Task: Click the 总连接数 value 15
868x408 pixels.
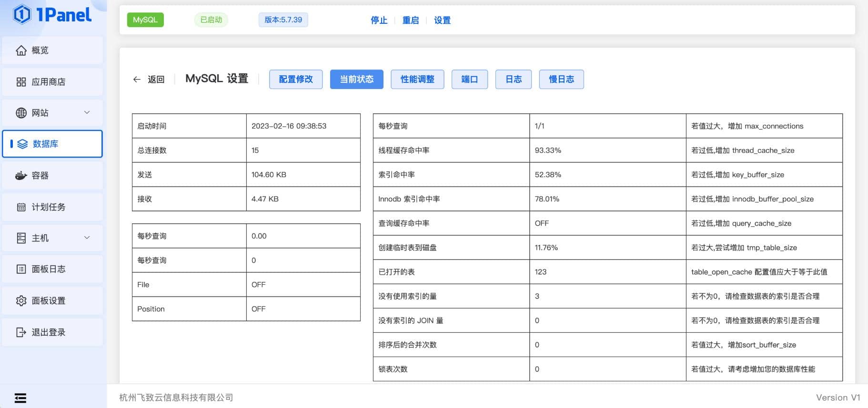Action: click(x=255, y=150)
